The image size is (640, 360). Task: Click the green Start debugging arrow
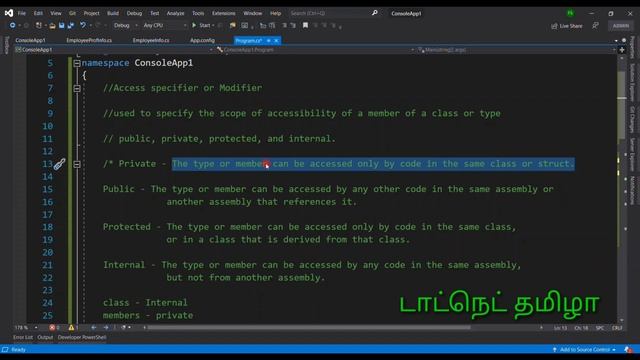point(194,25)
